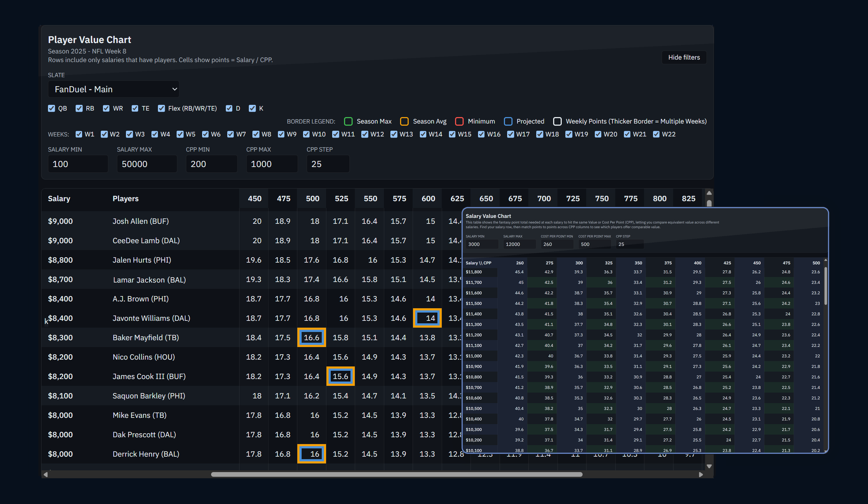This screenshot has height=504, width=868.
Task: Select the Saquon Barkley (PHI) row name
Action: (149, 396)
